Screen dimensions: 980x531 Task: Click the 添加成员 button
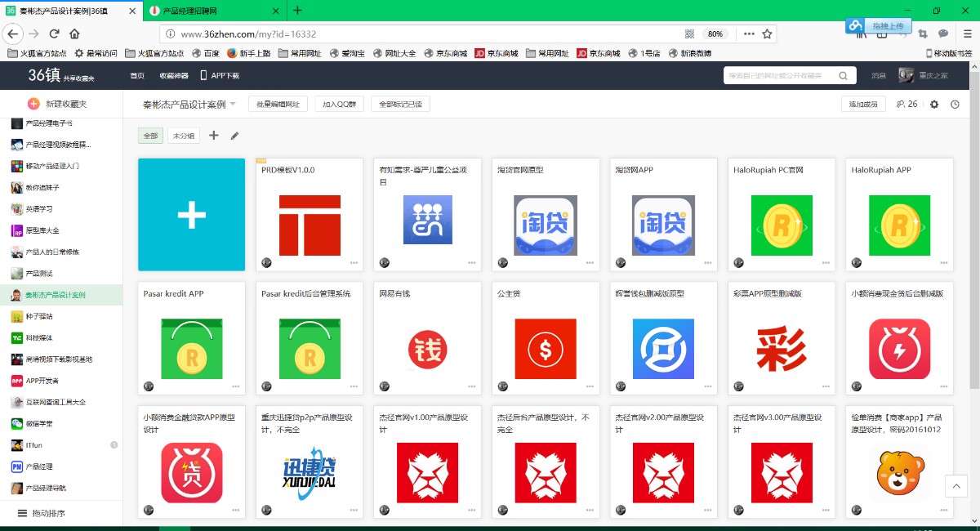(x=863, y=105)
